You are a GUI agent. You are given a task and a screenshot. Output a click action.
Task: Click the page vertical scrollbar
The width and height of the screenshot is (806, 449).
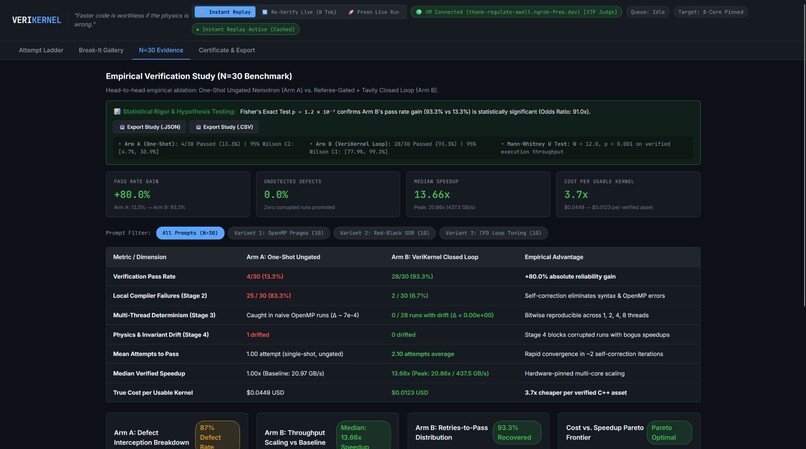[803, 154]
